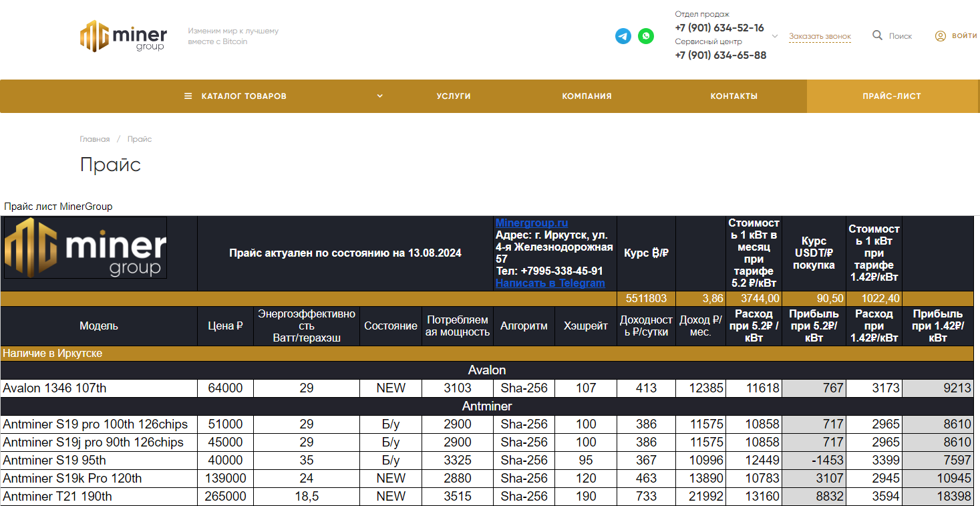Click the search magnifier icon

(877, 35)
